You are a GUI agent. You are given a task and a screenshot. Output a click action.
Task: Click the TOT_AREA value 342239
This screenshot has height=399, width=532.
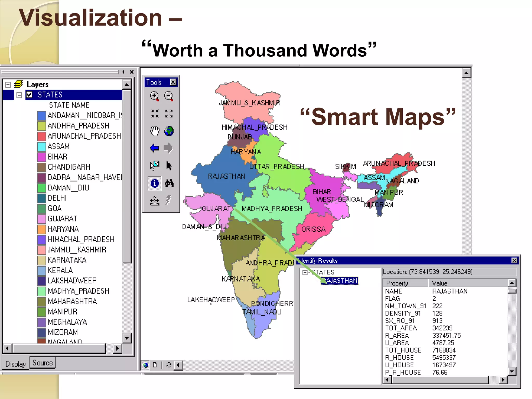click(x=442, y=328)
